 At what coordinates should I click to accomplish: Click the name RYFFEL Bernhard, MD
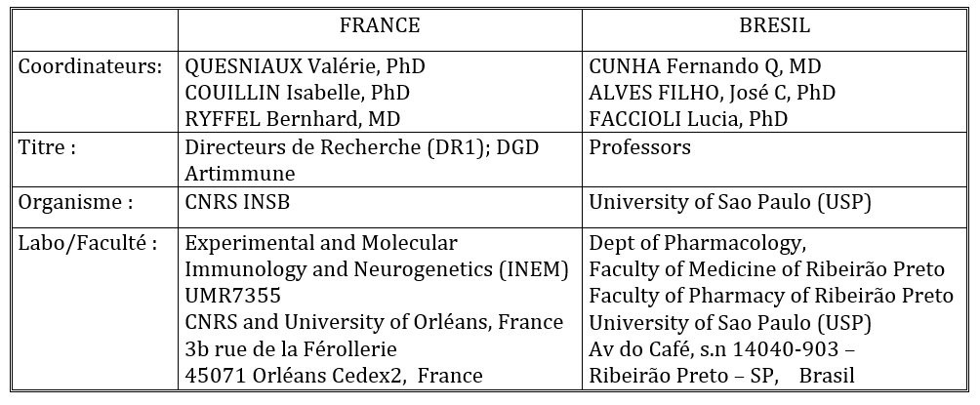click(x=292, y=119)
